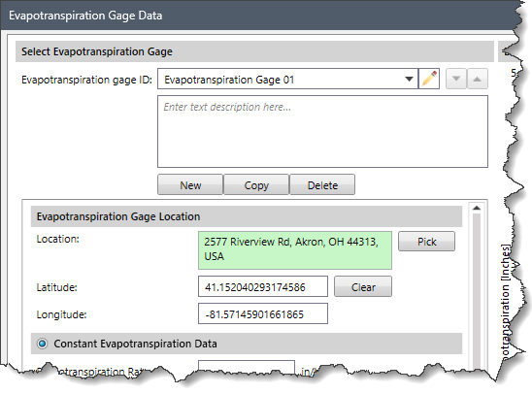Click the Latitude input field
This screenshot has height=394, width=532.
coord(263,286)
